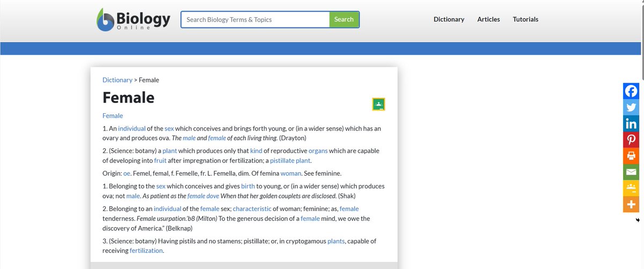Click the Biology Online logo
Screen dimensions: 644x269
(134, 19)
